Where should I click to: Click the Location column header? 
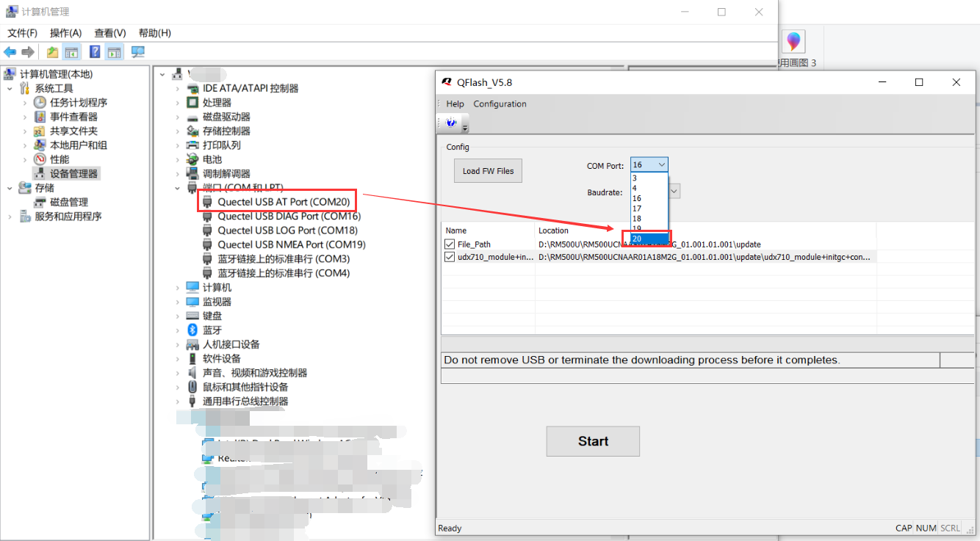click(705, 230)
